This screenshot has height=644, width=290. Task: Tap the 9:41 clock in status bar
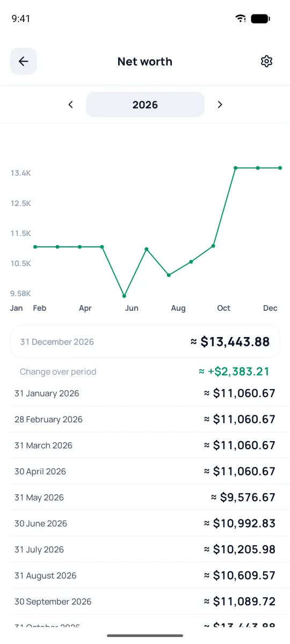pos(21,19)
